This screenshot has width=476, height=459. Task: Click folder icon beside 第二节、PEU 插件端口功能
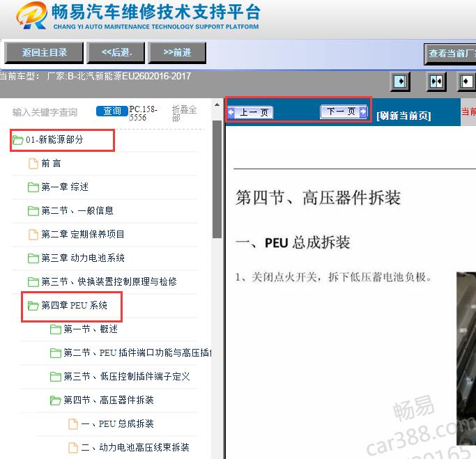click(x=56, y=353)
